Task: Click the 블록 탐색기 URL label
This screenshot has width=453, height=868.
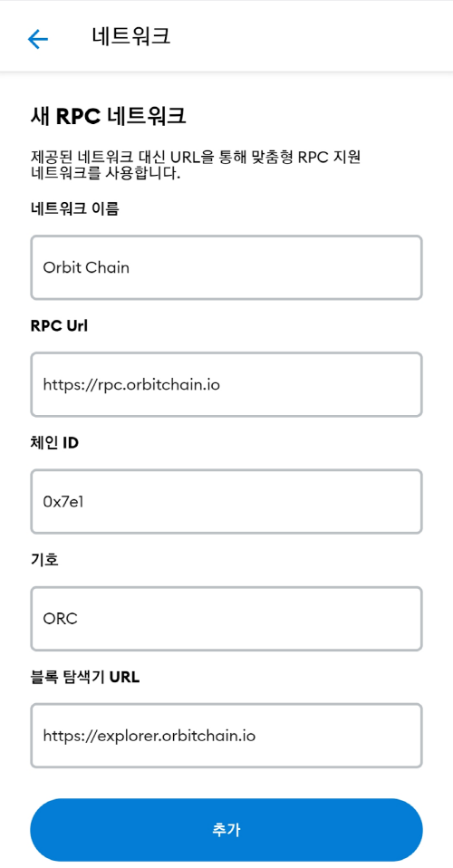Action: [x=85, y=677]
